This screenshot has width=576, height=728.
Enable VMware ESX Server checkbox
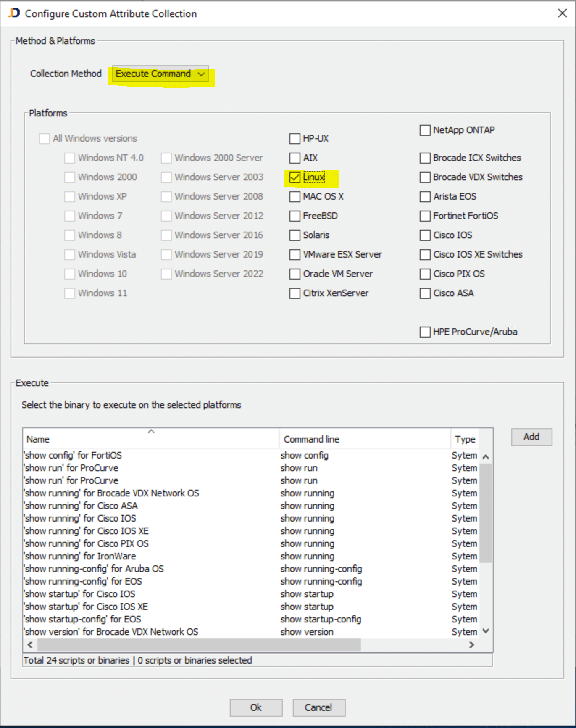tap(295, 255)
